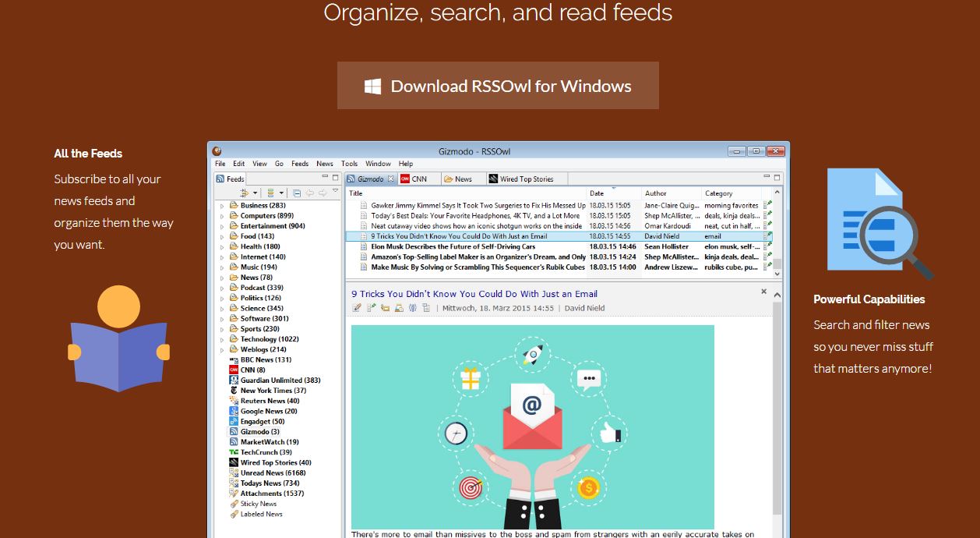Open the File menu in RSSOwl
980x538 pixels.
pyautogui.click(x=220, y=164)
